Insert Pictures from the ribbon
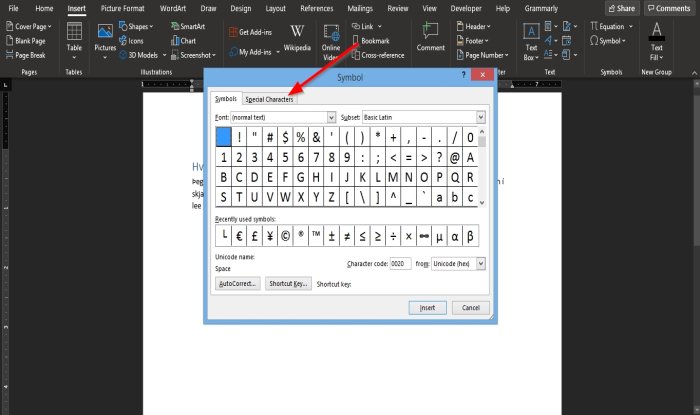 click(x=105, y=41)
